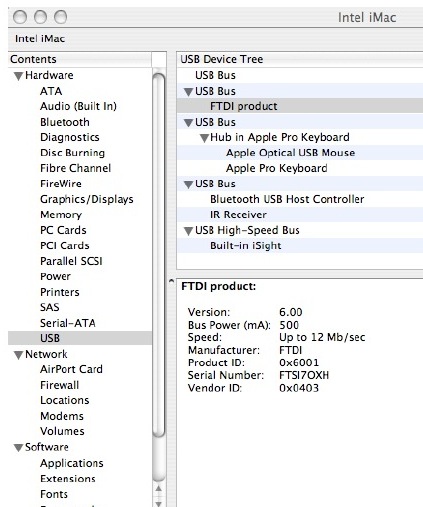Click the window zoom button

61,17
